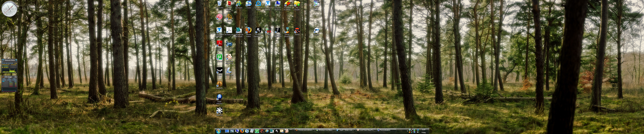Click the Last.fm desktop shortcut
This screenshot has width=644, height=134.
pos(219,18)
